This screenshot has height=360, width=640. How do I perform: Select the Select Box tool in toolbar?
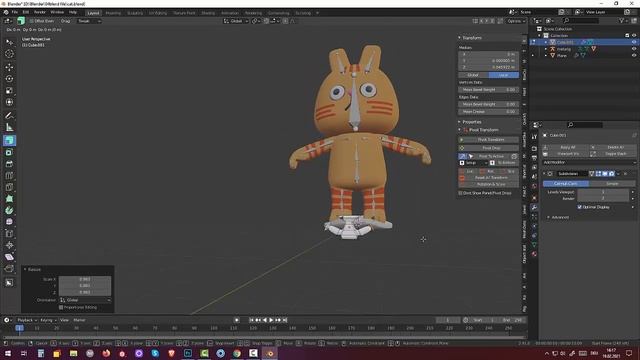click(x=9, y=42)
